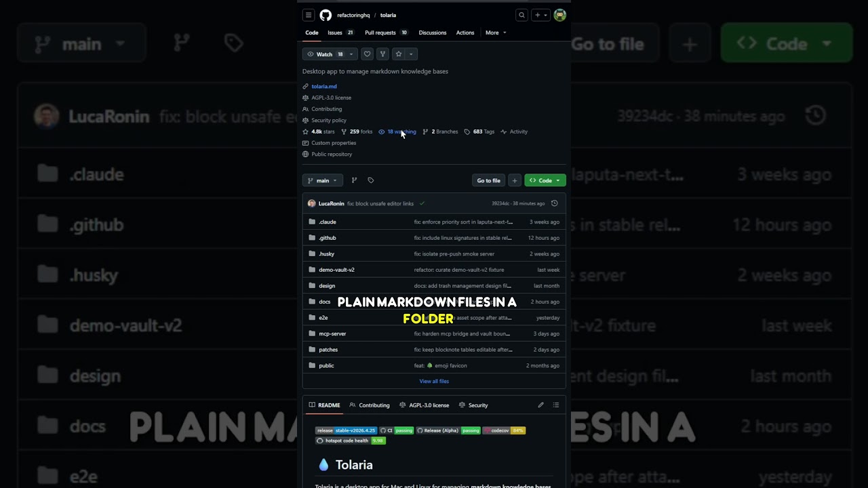This screenshot has width=868, height=488.
Task: Select the AGPL-3.0 license readme tab
Action: click(x=425, y=405)
